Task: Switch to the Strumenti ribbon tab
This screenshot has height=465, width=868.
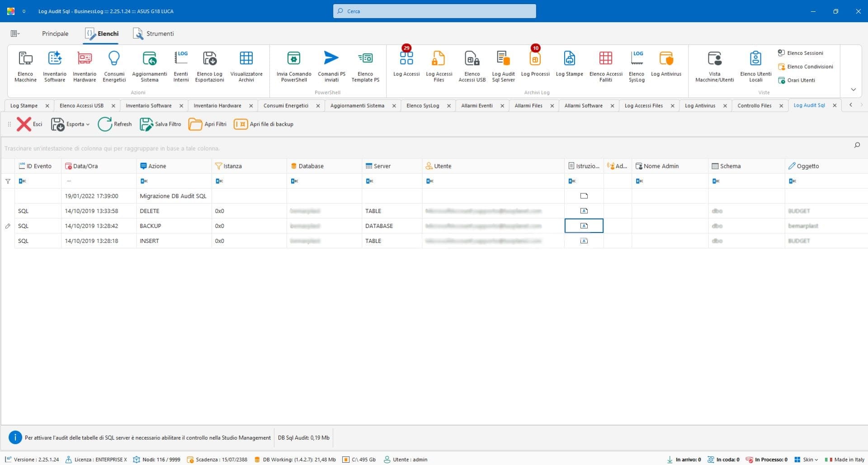Action: (x=154, y=33)
